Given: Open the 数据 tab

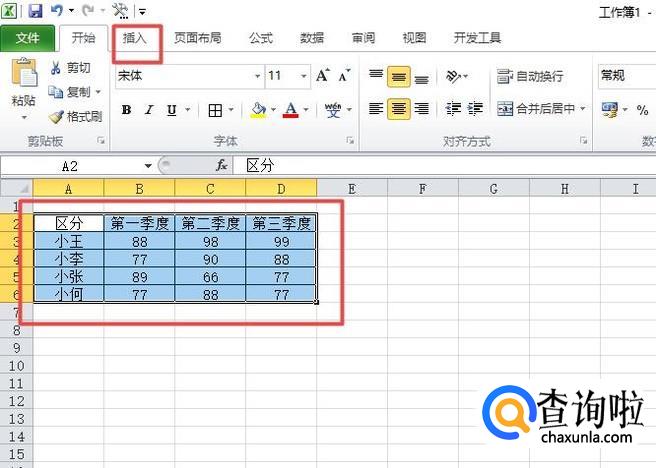Looking at the screenshot, I should point(312,38).
